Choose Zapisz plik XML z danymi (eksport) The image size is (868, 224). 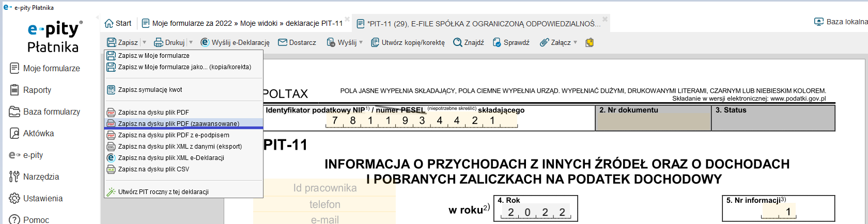[183, 147]
